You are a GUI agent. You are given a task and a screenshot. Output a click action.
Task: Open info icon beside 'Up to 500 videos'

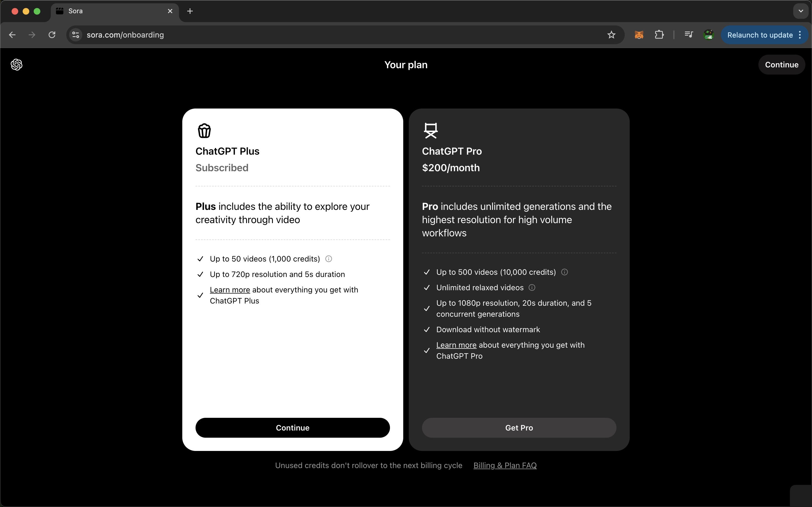(x=565, y=272)
